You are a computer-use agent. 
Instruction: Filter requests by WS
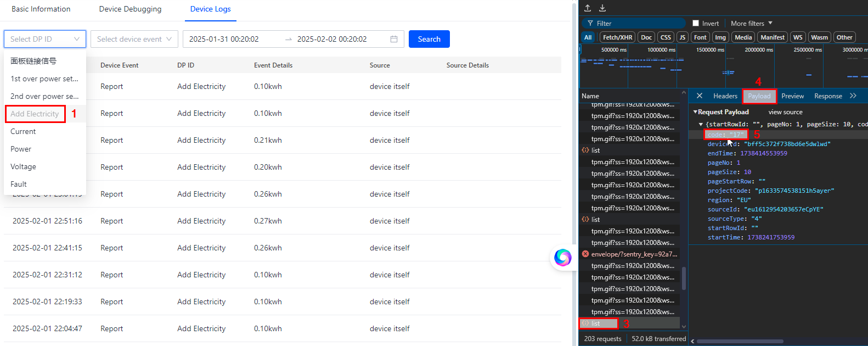798,37
